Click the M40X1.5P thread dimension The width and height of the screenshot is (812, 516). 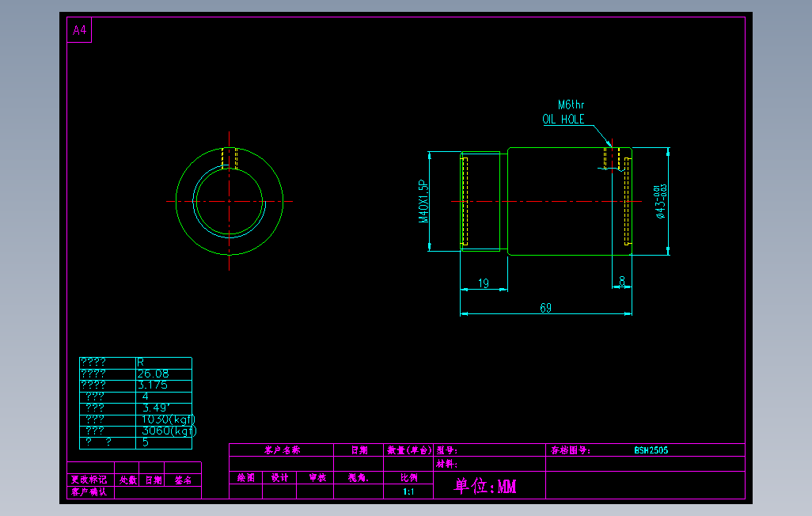pyautogui.click(x=423, y=201)
